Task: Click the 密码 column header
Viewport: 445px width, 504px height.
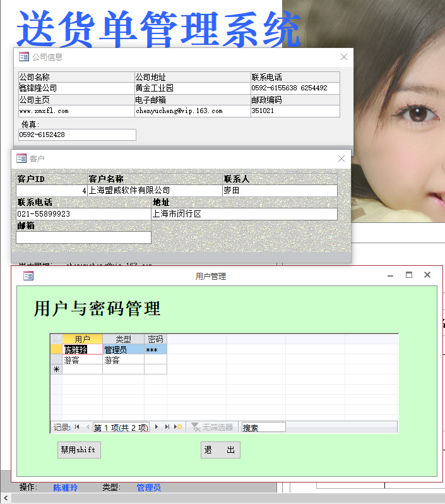Action: point(155,339)
